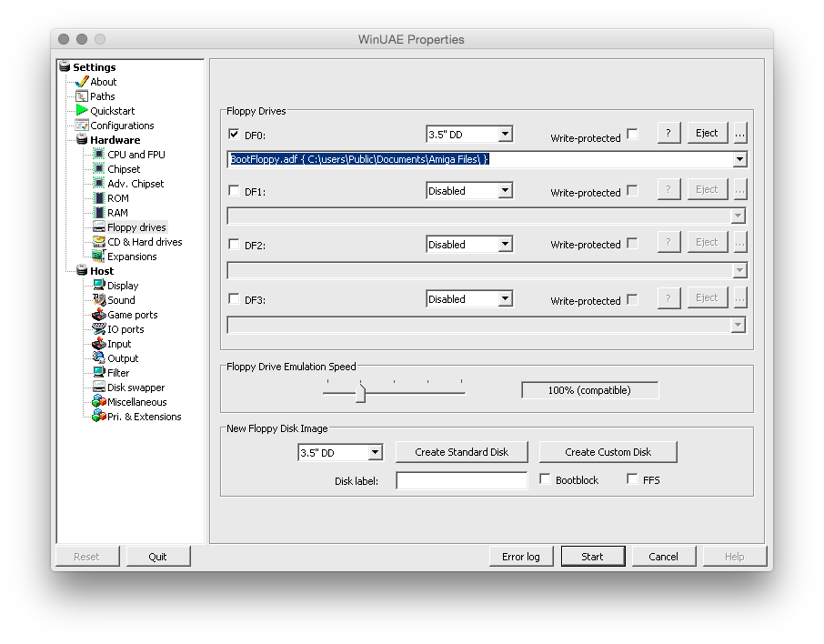Image resolution: width=824 pixels, height=644 pixels.
Task: Quit WinUAE via Quit button
Action: coord(157,556)
